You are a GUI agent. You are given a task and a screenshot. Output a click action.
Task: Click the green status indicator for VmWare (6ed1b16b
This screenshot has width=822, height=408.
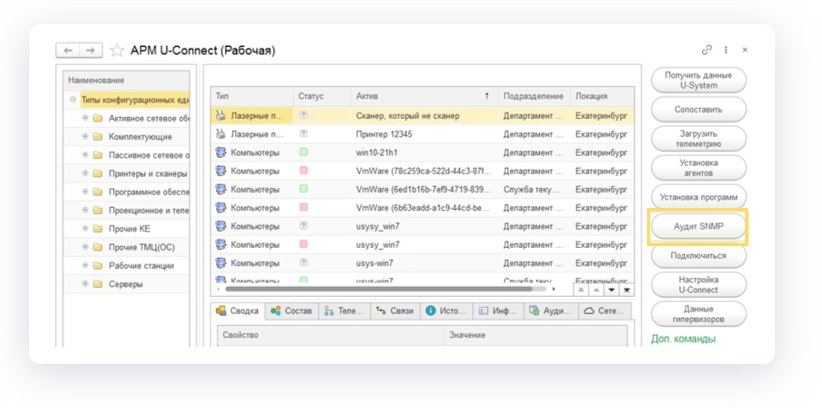coord(304,189)
